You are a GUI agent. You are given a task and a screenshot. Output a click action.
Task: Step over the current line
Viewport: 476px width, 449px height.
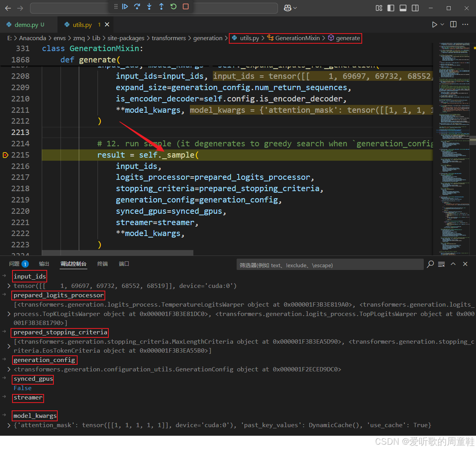coord(137,7)
